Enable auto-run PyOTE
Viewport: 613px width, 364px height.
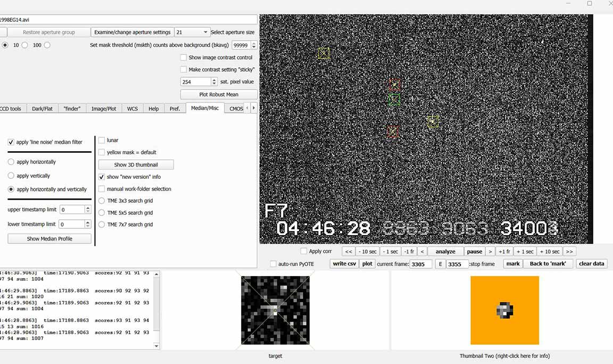pyautogui.click(x=274, y=264)
